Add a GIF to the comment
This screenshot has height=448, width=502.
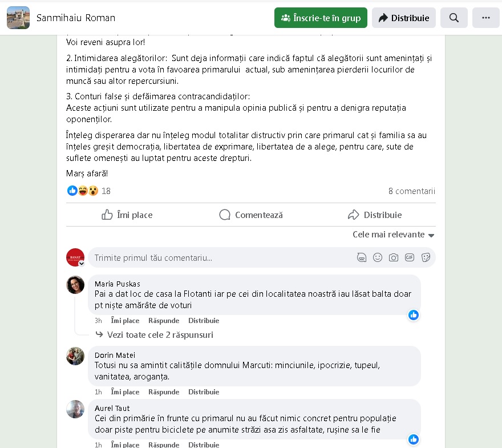(x=410, y=257)
